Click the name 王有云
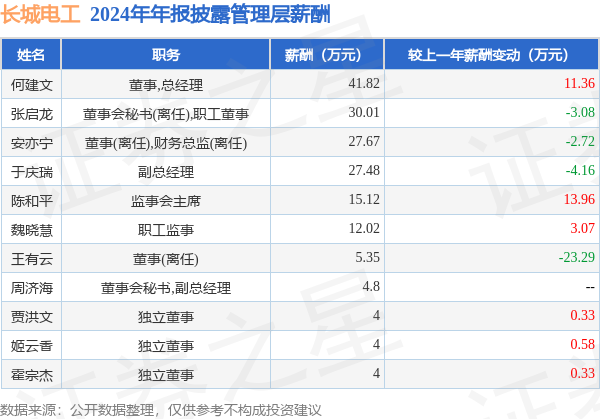Viewport: 600px width, 419px height. (32, 259)
